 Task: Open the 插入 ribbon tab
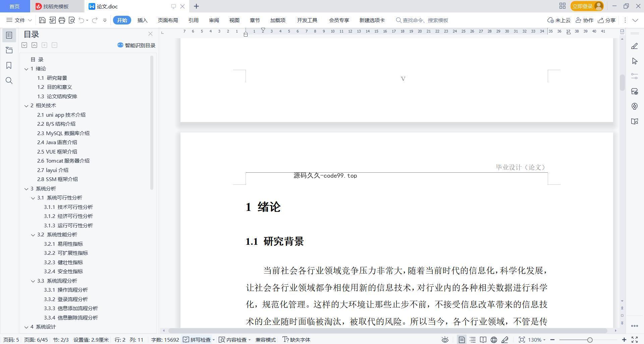click(x=142, y=20)
